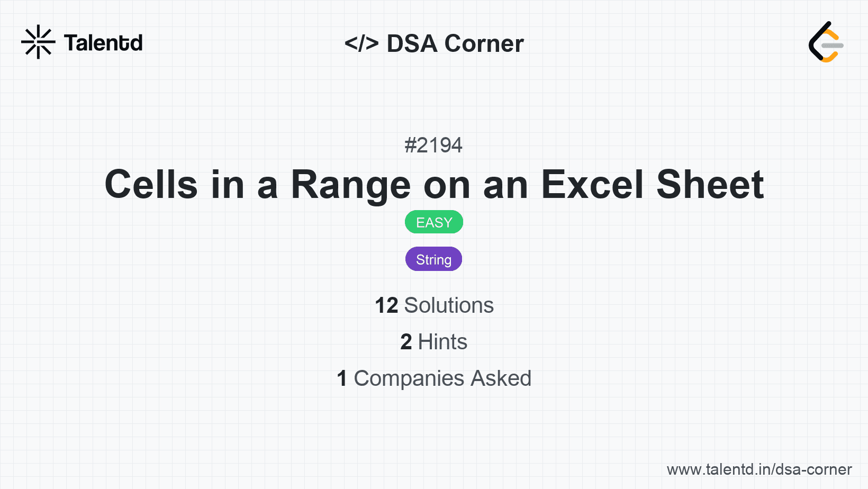
Task: Click the Talentd wordmark text
Action: pyautogui.click(x=103, y=43)
